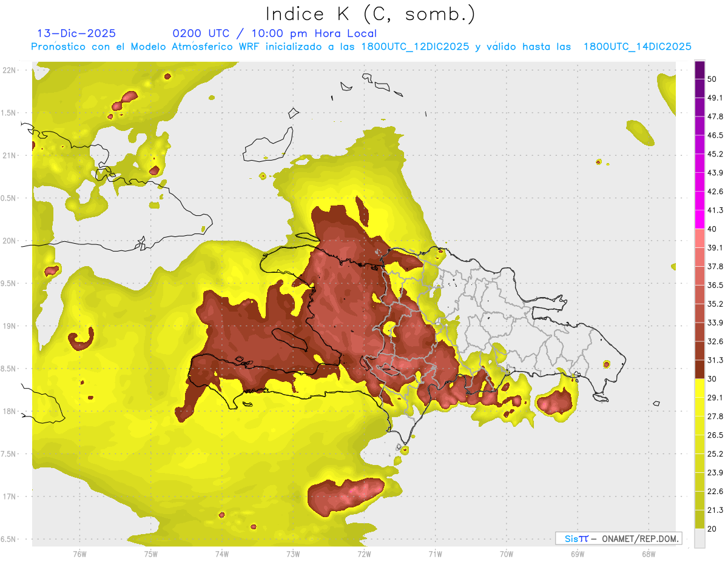This screenshot has height=562, width=728.
Task: Click the colorbar value '36.5'
Action: click(x=715, y=286)
